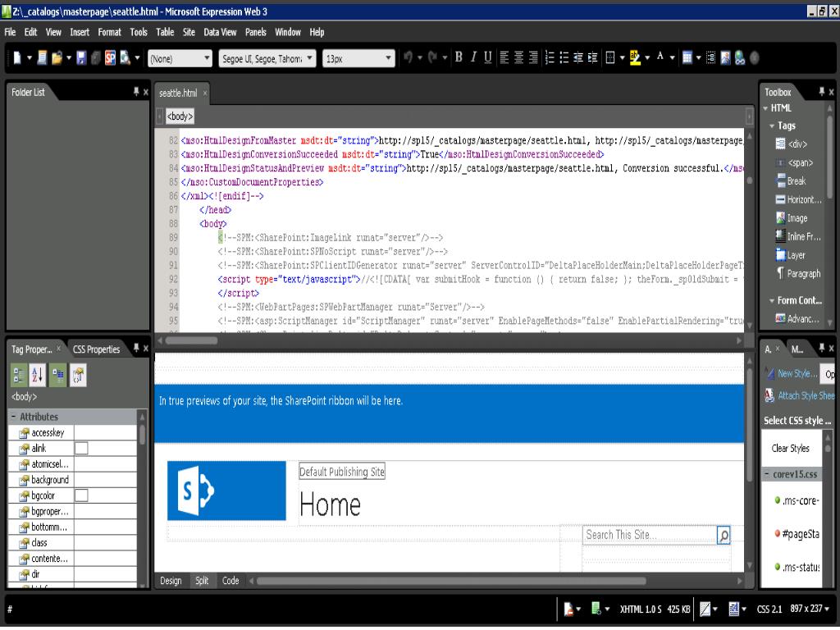Click the New Document toolbar icon
This screenshot has width=840, height=630.
click(x=16, y=58)
